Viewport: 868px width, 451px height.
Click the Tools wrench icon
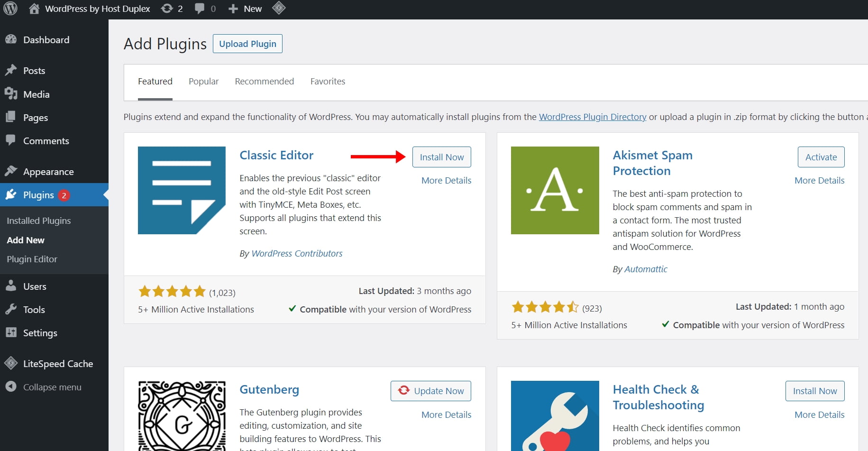pyautogui.click(x=11, y=309)
